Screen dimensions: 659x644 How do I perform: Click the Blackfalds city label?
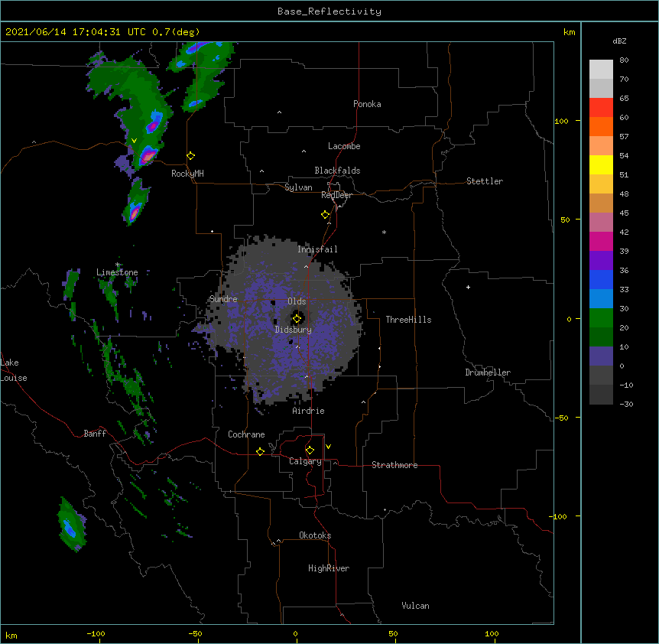click(x=337, y=171)
